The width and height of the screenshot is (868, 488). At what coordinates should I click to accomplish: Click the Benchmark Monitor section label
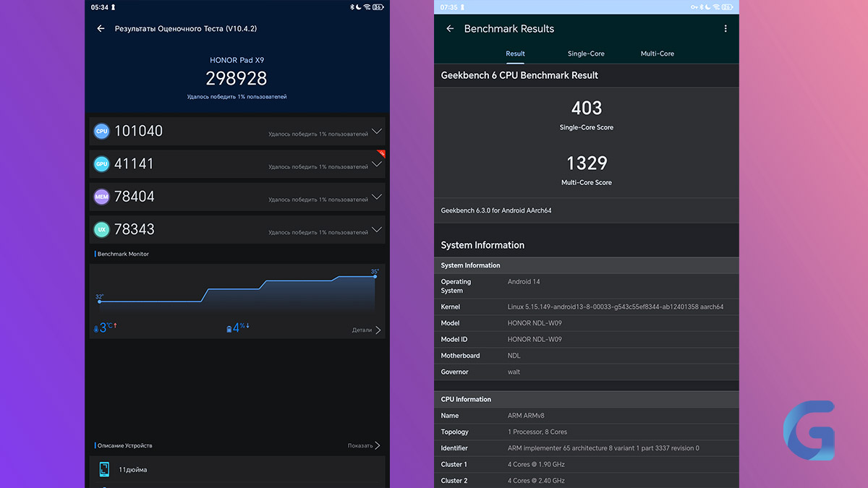click(123, 254)
